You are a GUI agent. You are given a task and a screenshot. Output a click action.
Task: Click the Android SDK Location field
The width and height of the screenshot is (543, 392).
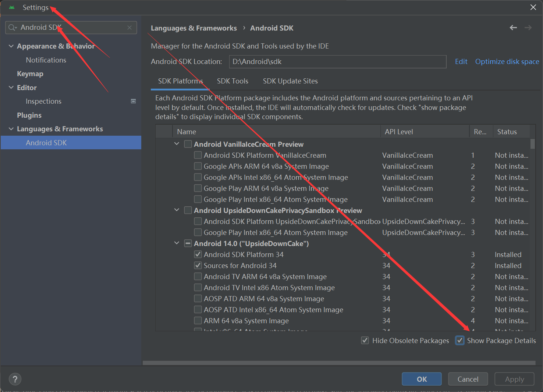[338, 61]
